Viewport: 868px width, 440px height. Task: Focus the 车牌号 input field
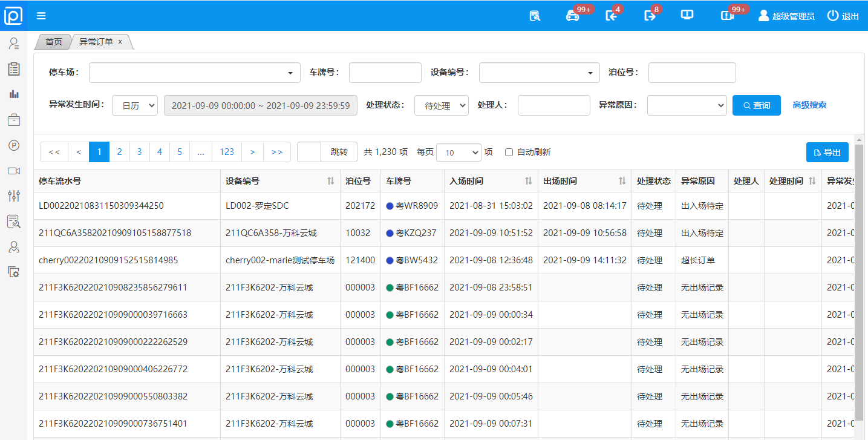coord(385,73)
